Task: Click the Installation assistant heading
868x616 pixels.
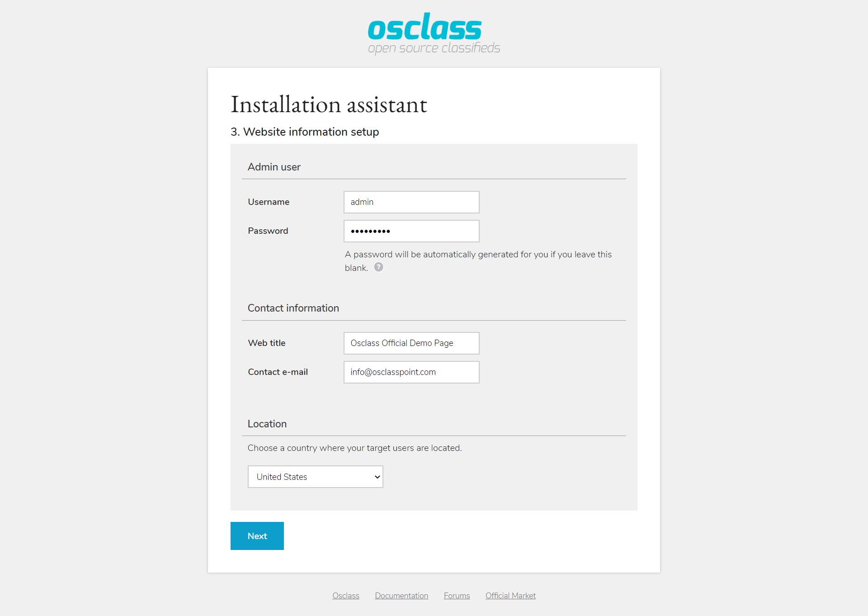Action: [329, 104]
